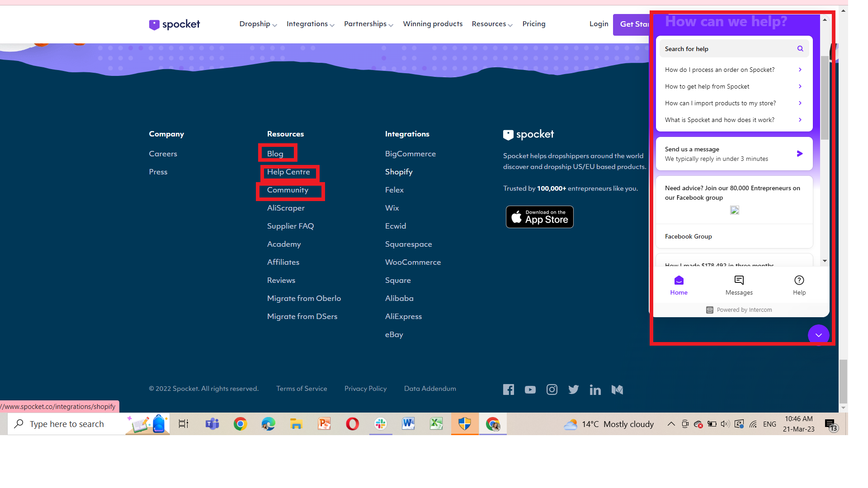Open 'How to get help from Spocket' article
Image resolution: width=868 pixels, height=488 pixels.
click(734, 86)
